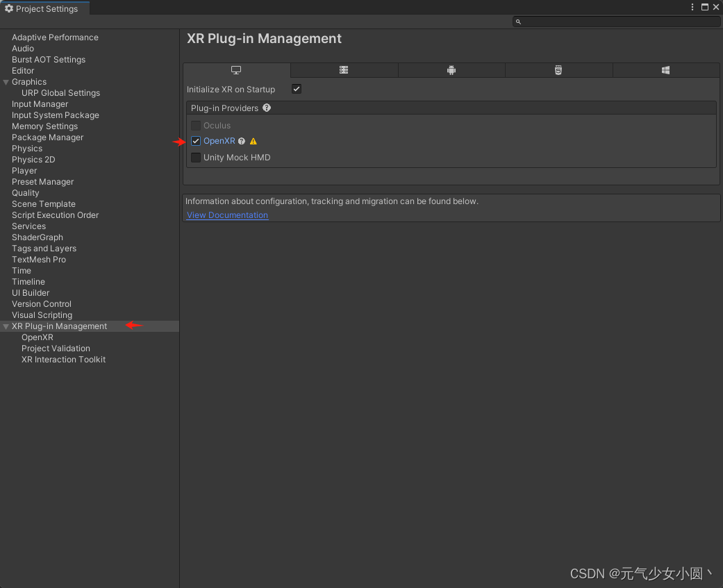Image resolution: width=723 pixels, height=588 pixels.
Task: Open Project Validation settings
Action: point(56,348)
